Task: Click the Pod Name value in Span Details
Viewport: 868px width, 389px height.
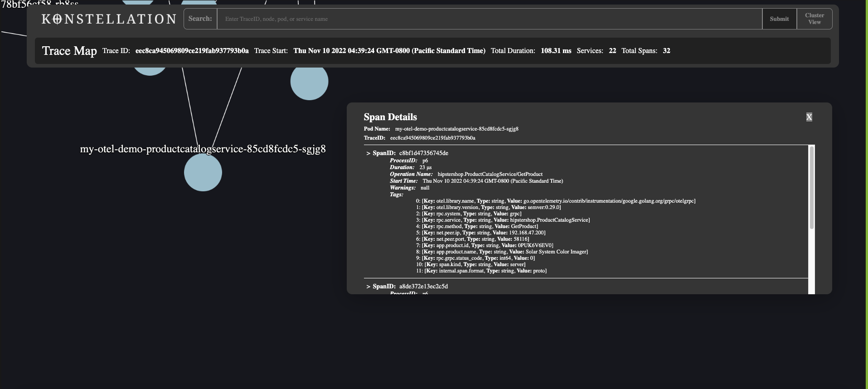Action: pyautogui.click(x=456, y=129)
